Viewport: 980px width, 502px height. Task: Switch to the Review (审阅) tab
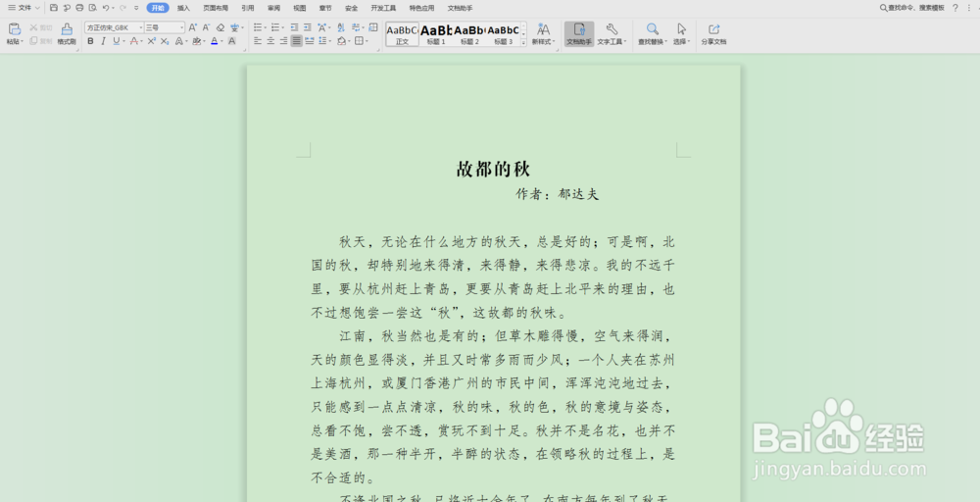(273, 8)
